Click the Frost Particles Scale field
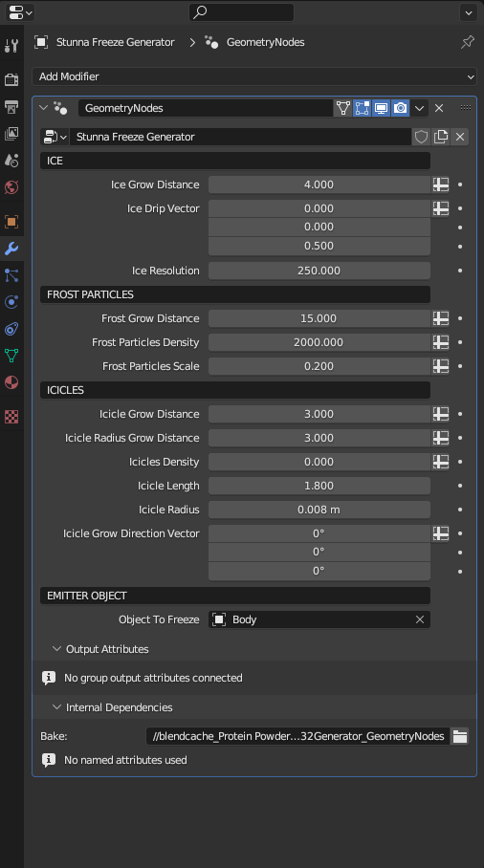 point(319,366)
